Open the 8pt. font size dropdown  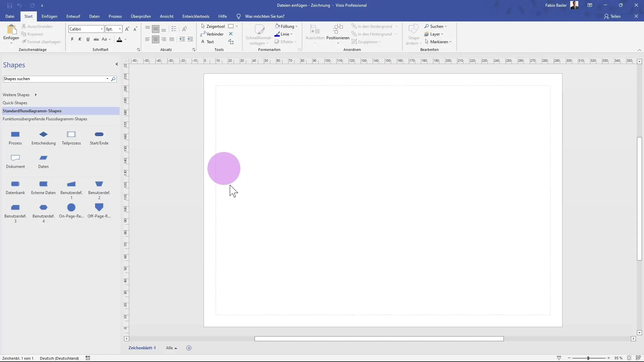coord(120,29)
